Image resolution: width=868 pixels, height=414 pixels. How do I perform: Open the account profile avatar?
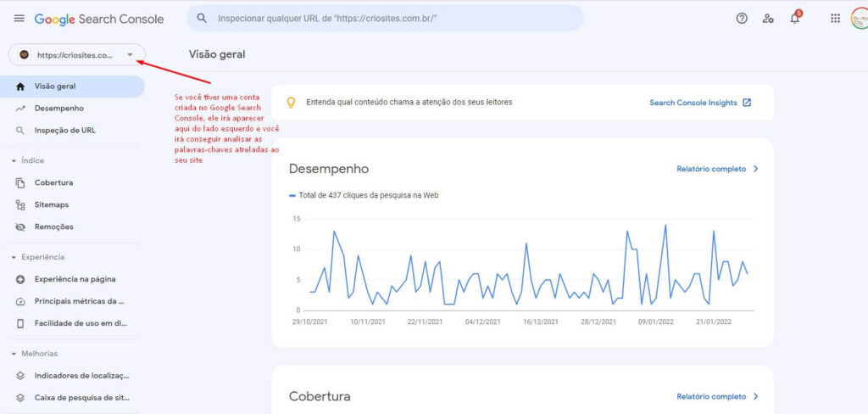860,19
